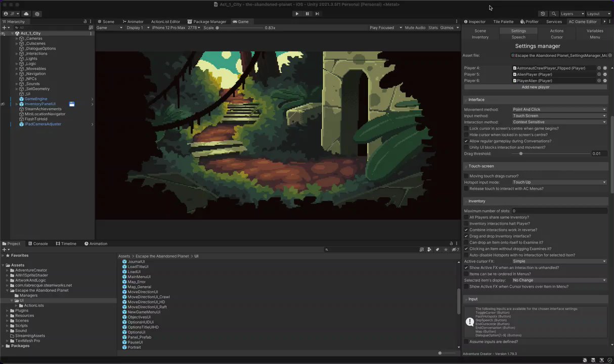
Task: Click the Project favorites star icon
Action: click(446, 249)
